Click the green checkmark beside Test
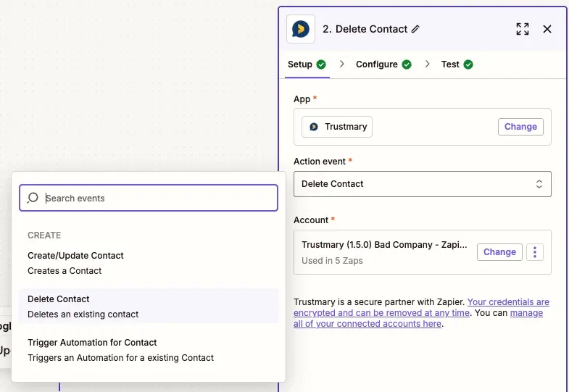This screenshot has height=392, width=569. (468, 64)
